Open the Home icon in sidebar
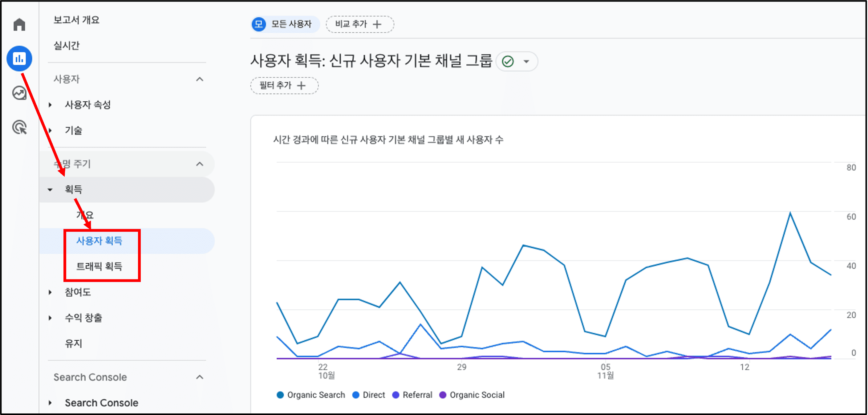 coord(19,25)
